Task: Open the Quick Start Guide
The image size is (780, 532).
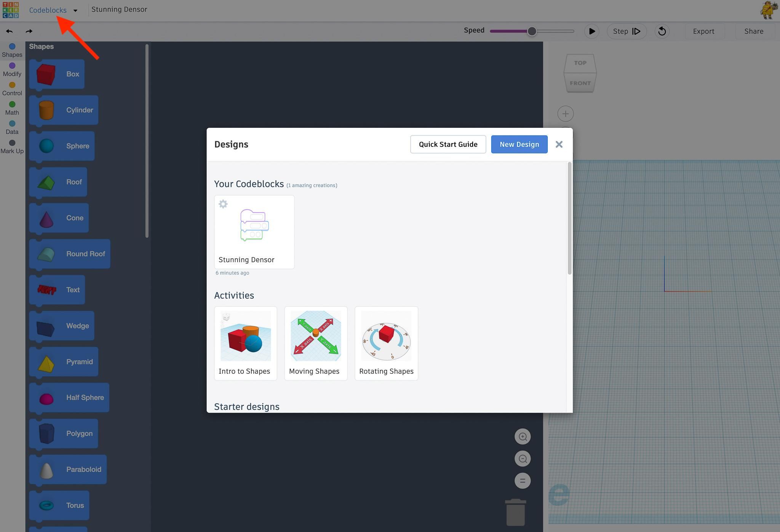Action: pyautogui.click(x=448, y=144)
